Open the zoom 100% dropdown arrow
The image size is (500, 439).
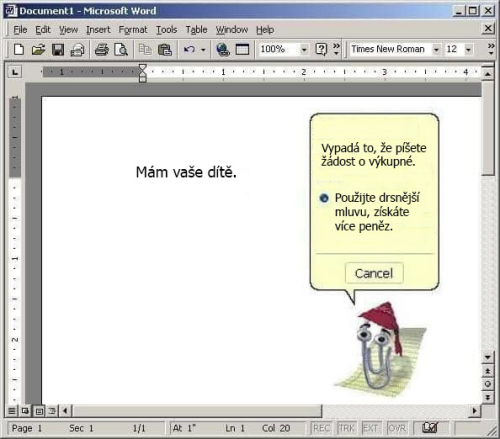pyautogui.click(x=304, y=50)
